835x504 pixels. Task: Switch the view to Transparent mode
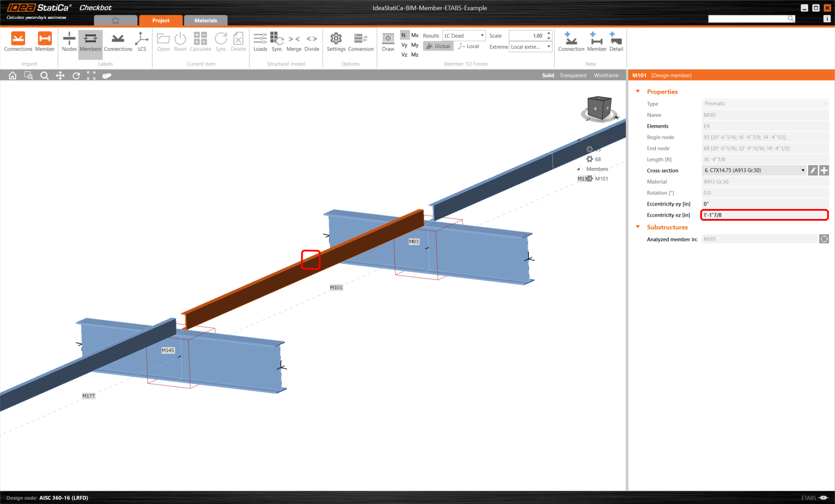(573, 76)
